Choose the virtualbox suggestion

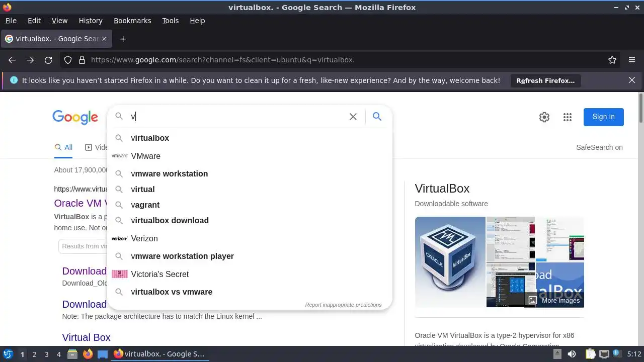coord(250,138)
